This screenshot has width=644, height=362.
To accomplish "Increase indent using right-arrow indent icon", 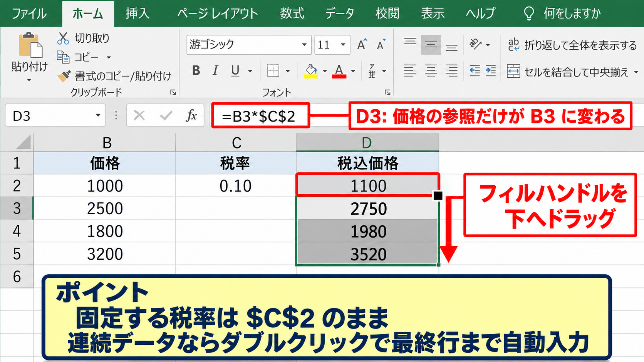I will 491,71.
